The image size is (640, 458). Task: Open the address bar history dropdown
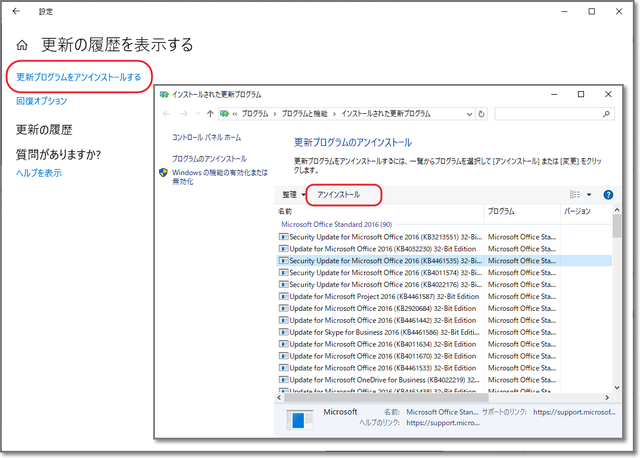pyautogui.click(x=470, y=114)
